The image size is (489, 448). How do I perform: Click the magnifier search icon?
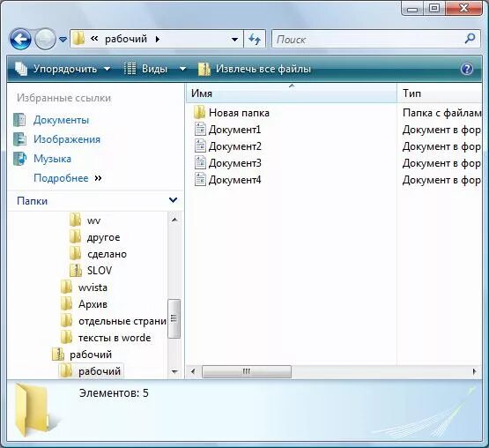point(470,39)
